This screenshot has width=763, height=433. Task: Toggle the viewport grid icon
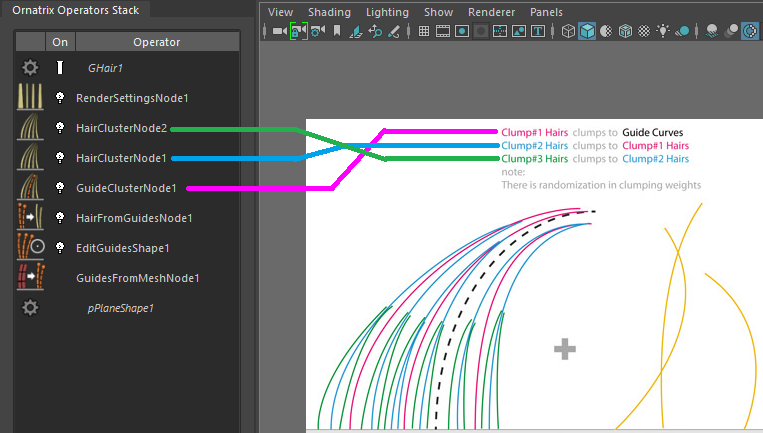click(x=423, y=31)
